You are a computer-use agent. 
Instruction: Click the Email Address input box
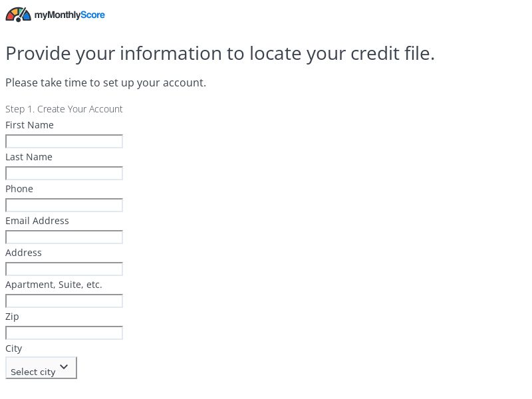coord(64,237)
